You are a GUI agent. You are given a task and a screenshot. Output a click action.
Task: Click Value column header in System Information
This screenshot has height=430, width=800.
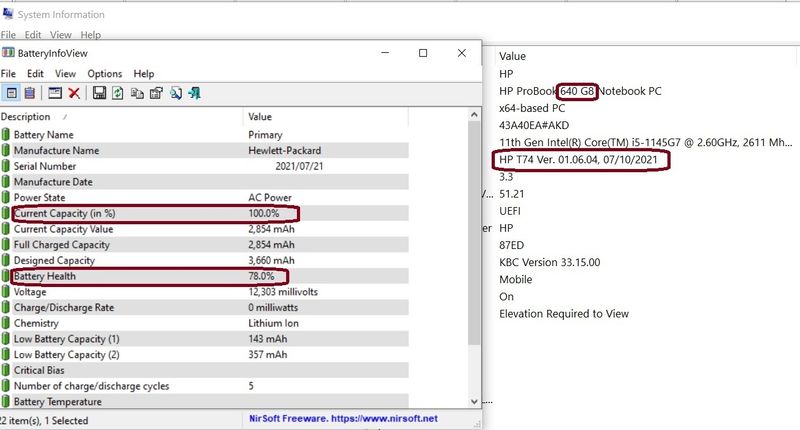(512, 56)
